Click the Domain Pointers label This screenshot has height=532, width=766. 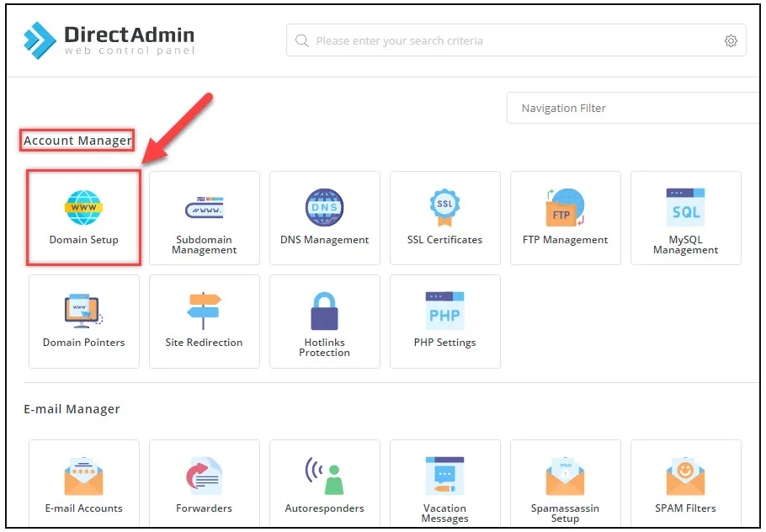tap(83, 343)
